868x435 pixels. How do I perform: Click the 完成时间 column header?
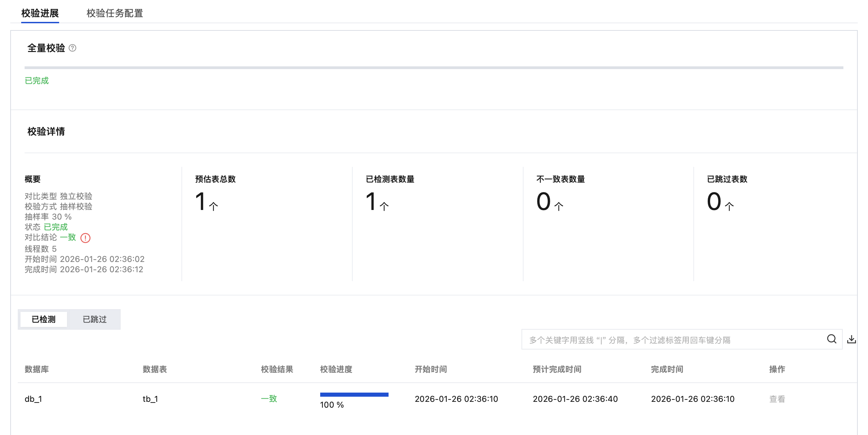[x=667, y=369]
